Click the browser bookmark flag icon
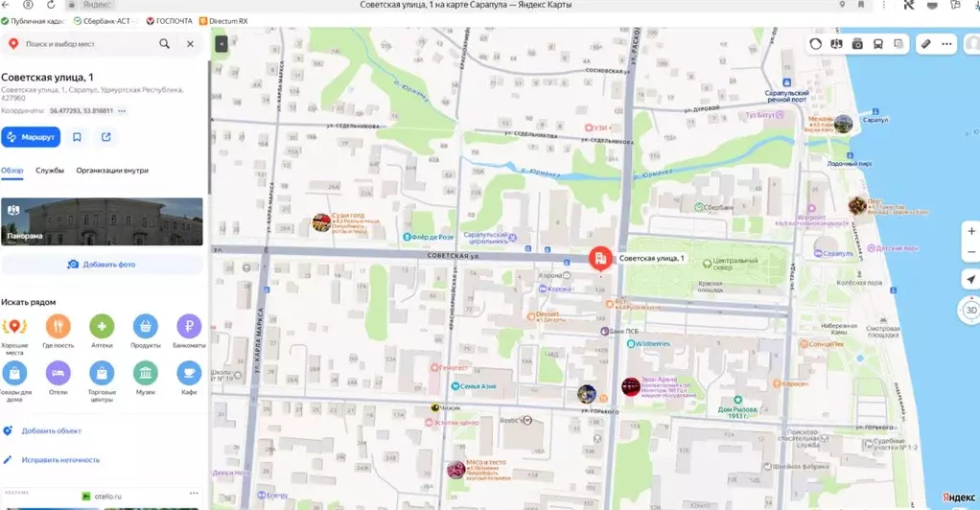Screen dimensions: 980x510 861,5
